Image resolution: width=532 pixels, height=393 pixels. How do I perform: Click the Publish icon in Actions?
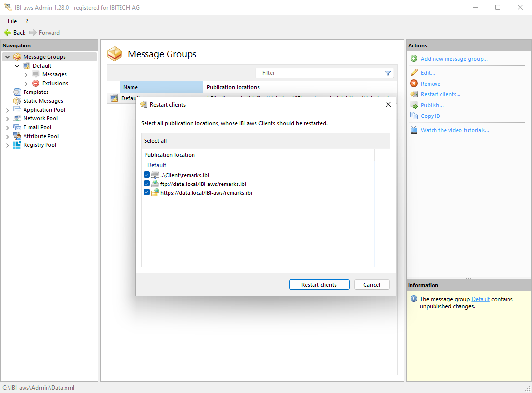(414, 105)
